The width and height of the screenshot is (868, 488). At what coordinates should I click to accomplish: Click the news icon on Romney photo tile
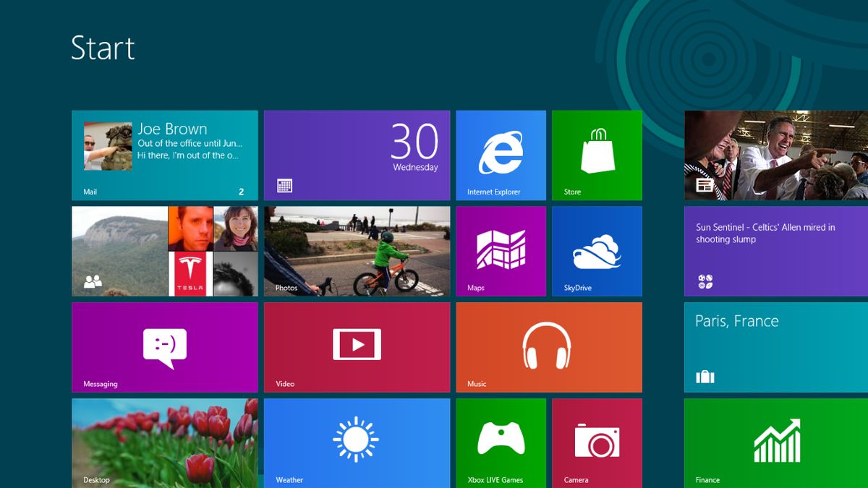[x=705, y=186]
